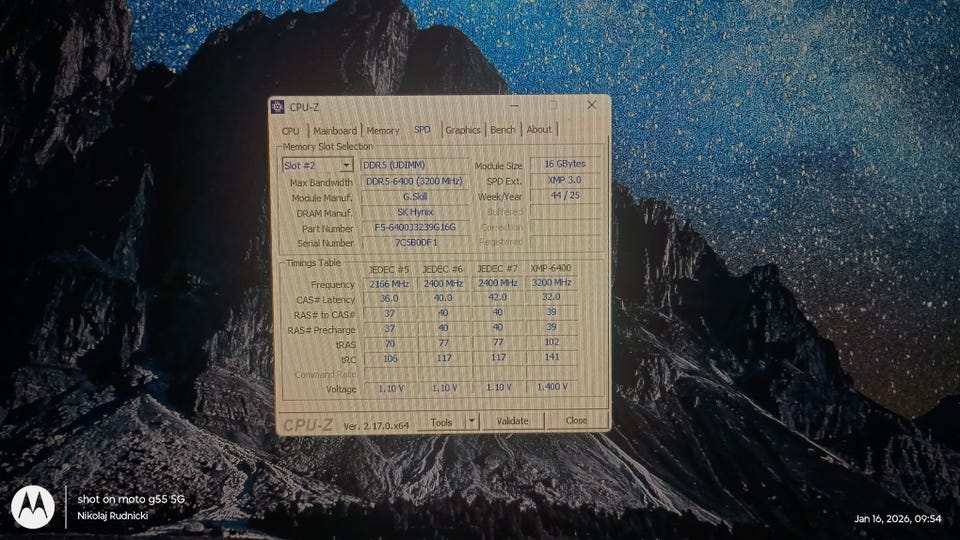The image size is (960, 540).
Task: Click the XMP-6400 column header
Action: pyautogui.click(x=550, y=268)
